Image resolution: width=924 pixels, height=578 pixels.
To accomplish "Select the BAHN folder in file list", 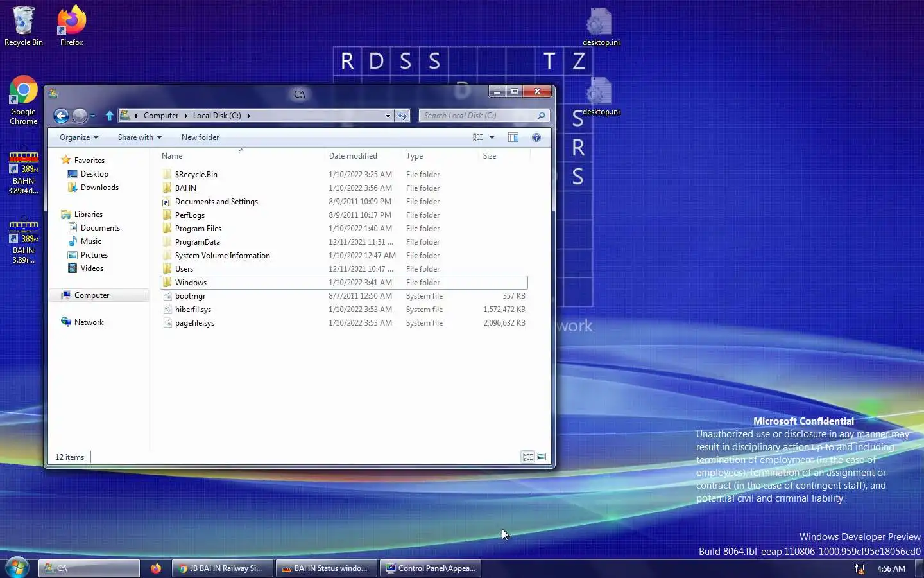I will [x=344, y=188].
